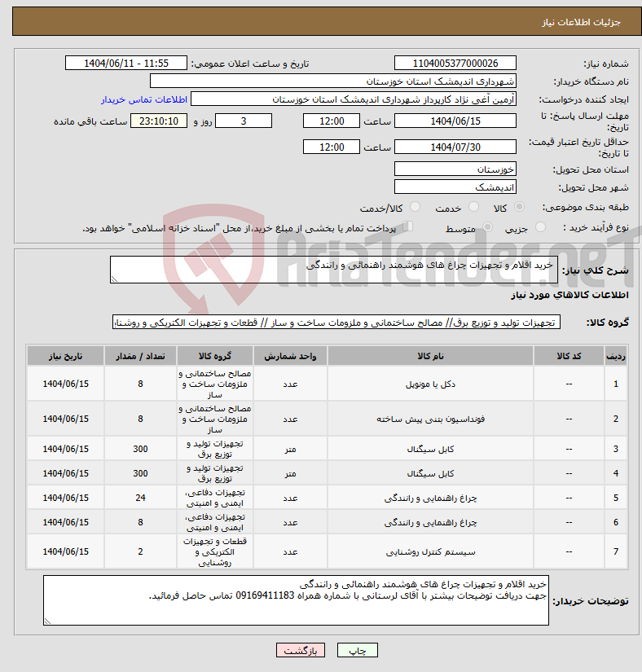Image resolution: width=642 pixels, height=672 pixels.
Task: Click the سیستم کنترل روشنایی item name
Action: [430, 552]
